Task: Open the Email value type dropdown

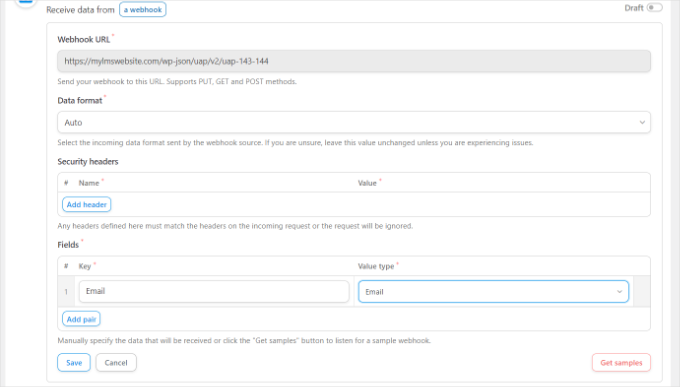Action: pyautogui.click(x=494, y=292)
